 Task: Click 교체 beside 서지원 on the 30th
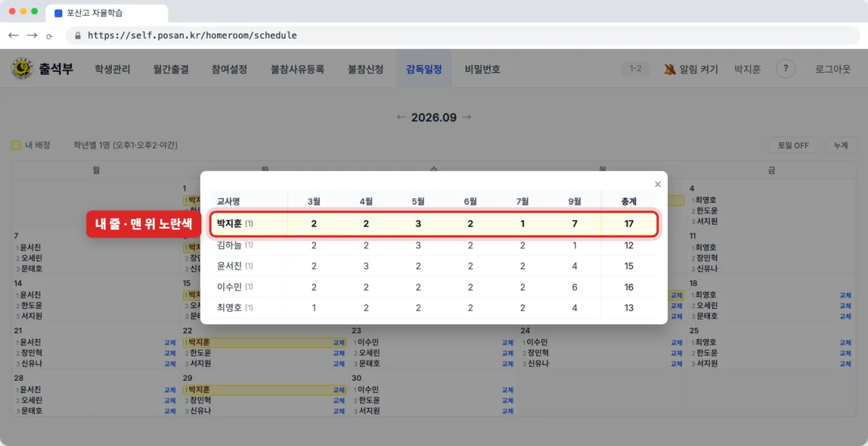(x=507, y=411)
